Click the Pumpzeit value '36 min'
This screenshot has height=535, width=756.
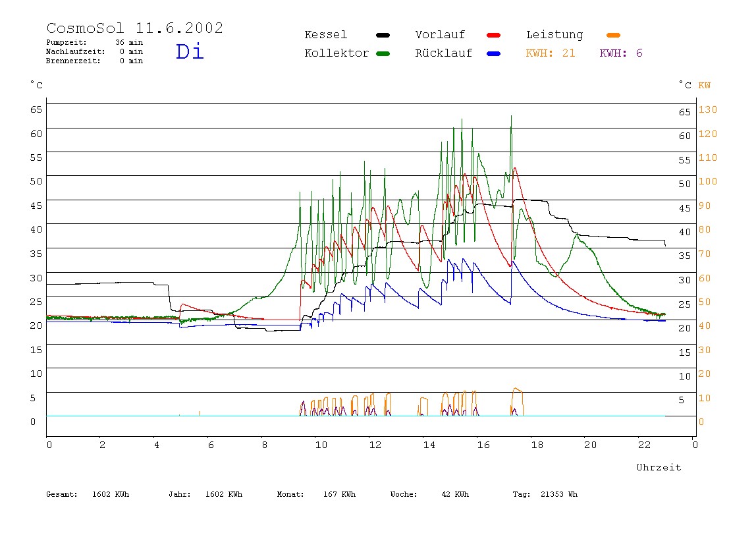(x=129, y=42)
